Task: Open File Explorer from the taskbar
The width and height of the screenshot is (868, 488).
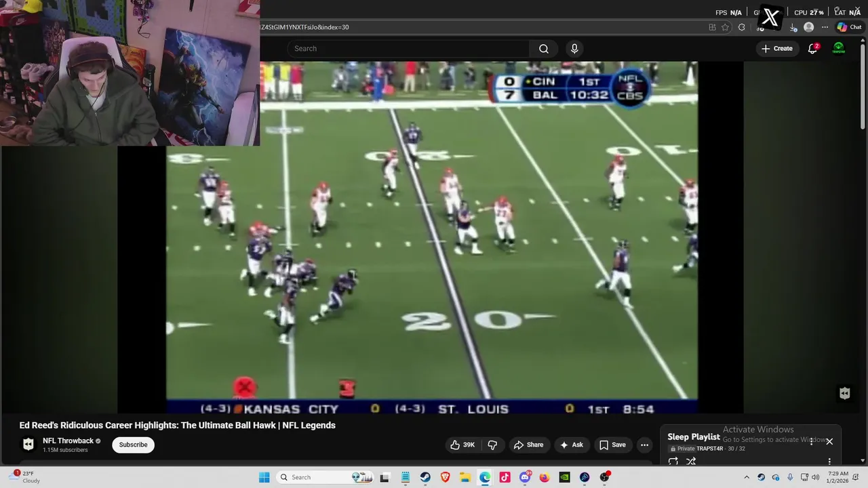Action: pyautogui.click(x=465, y=477)
